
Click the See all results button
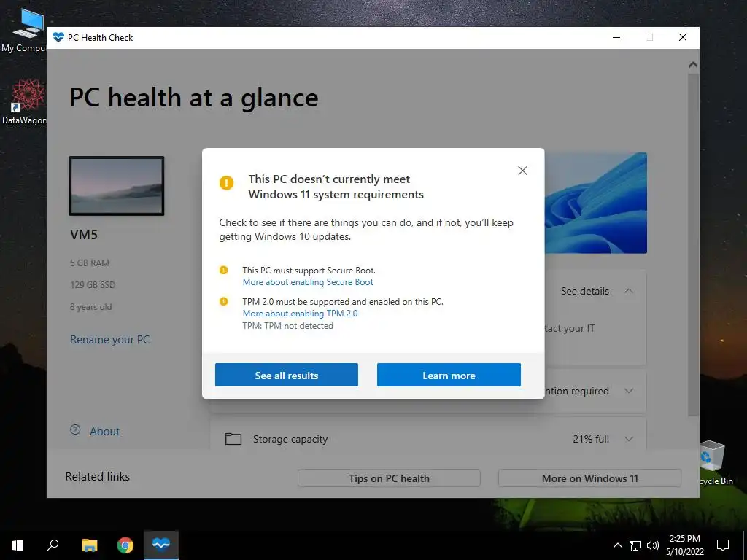point(286,375)
